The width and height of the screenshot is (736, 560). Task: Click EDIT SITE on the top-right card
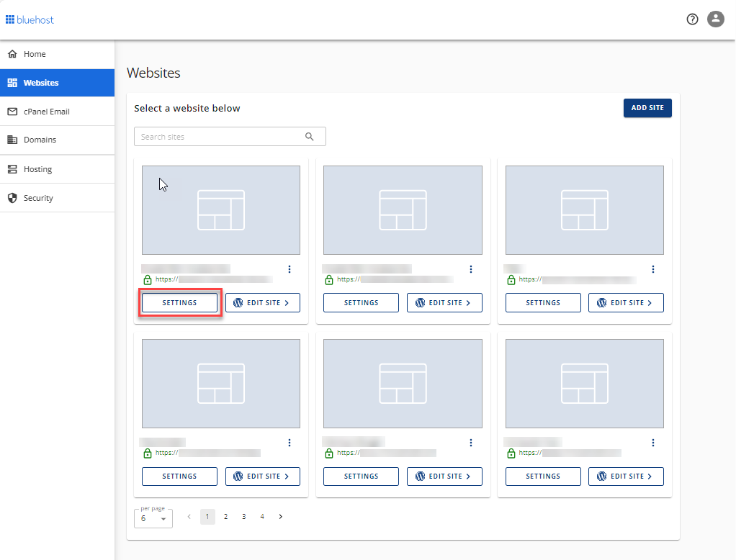(626, 303)
